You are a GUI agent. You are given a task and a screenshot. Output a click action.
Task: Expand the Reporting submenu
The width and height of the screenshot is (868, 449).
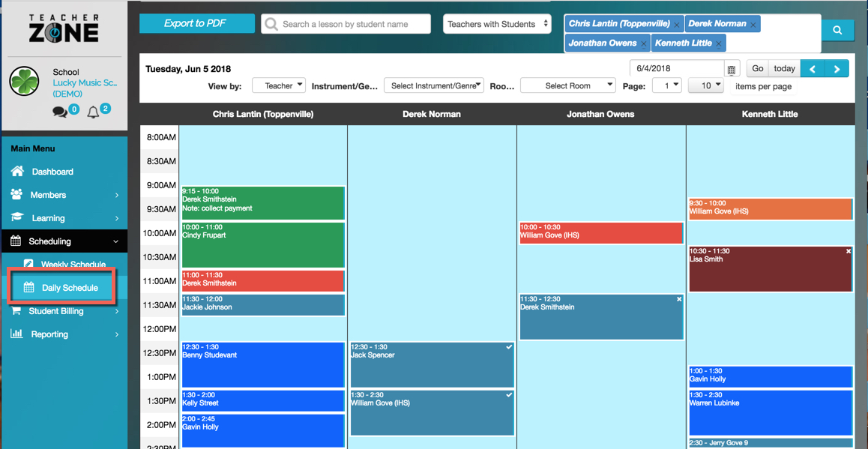click(x=117, y=334)
